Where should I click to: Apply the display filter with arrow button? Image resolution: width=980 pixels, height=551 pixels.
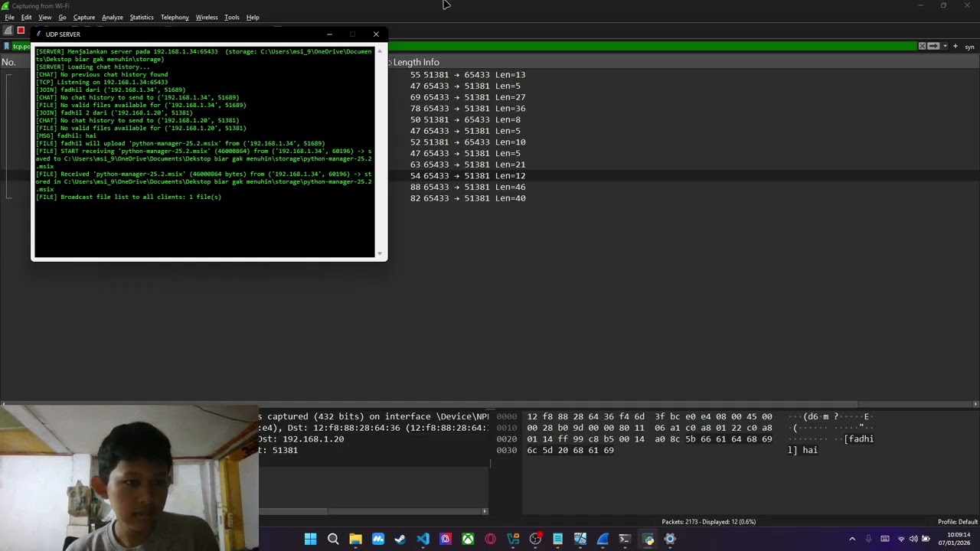click(x=934, y=47)
